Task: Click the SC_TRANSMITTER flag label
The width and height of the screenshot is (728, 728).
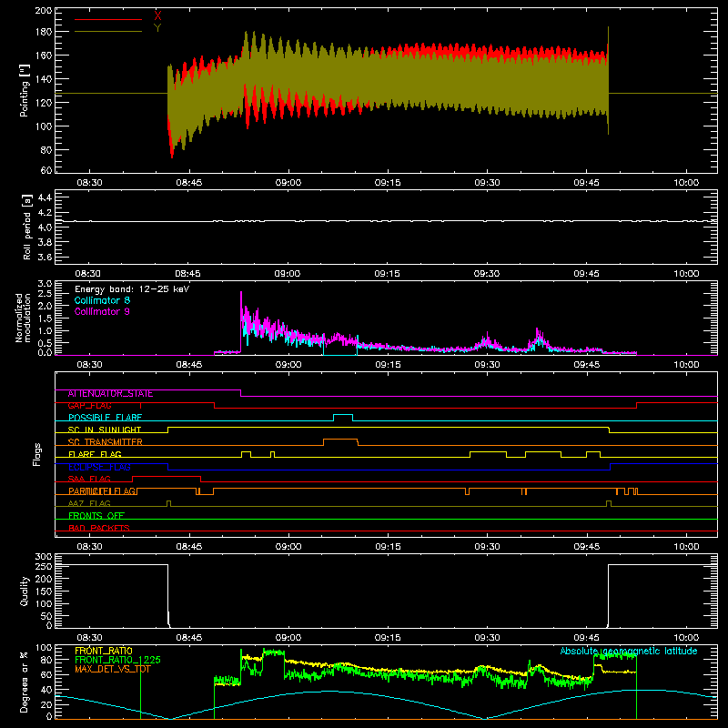Action: tap(105, 442)
